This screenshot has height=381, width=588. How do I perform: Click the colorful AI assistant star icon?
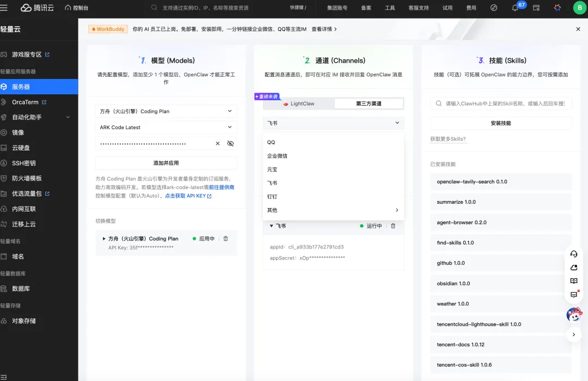point(558,8)
